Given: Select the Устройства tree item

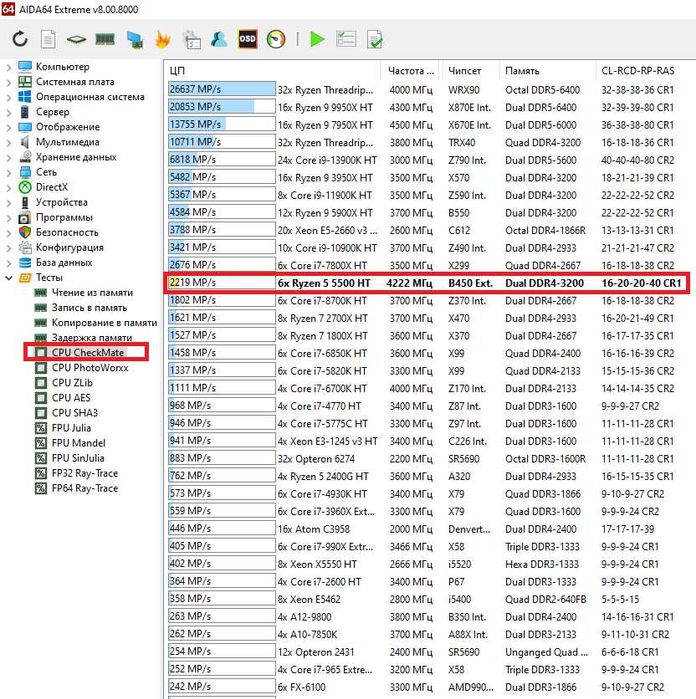Looking at the screenshot, I should click(x=62, y=202).
